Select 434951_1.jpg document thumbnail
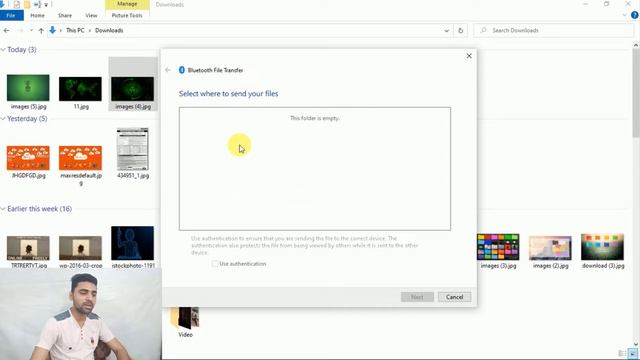This screenshot has width=640, height=360. tap(133, 149)
